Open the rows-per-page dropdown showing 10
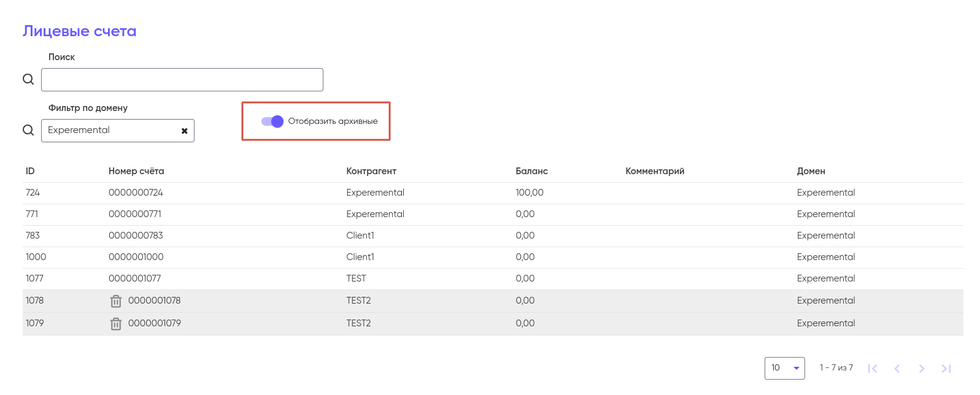The height and width of the screenshot is (395, 980). [x=784, y=368]
